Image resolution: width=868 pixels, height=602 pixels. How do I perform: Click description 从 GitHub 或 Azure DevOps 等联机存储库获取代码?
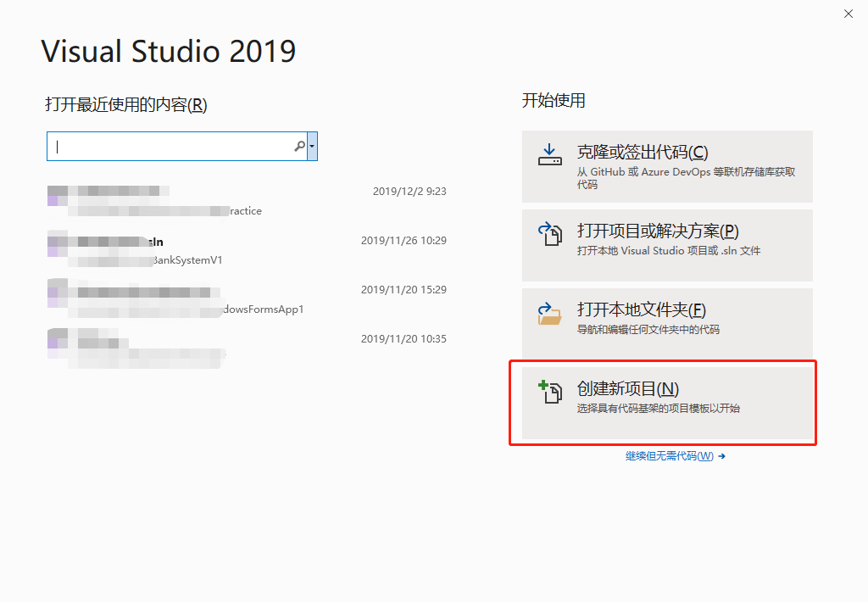[686, 178]
